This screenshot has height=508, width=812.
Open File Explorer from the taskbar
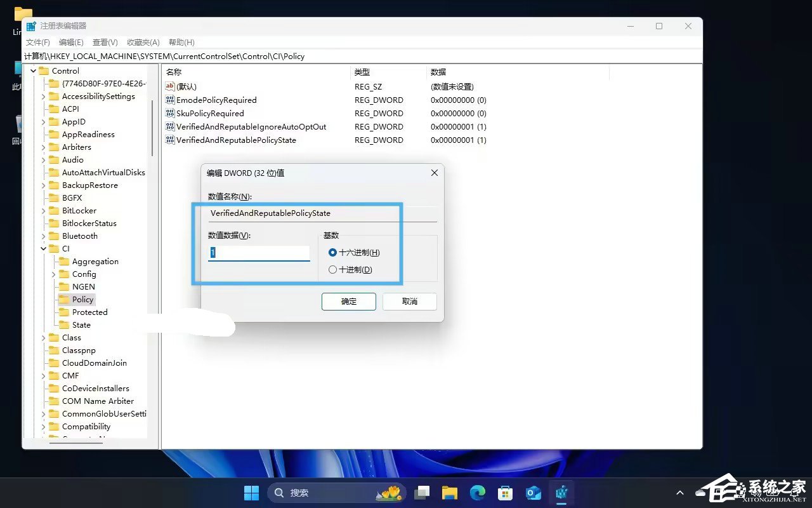click(450, 493)
